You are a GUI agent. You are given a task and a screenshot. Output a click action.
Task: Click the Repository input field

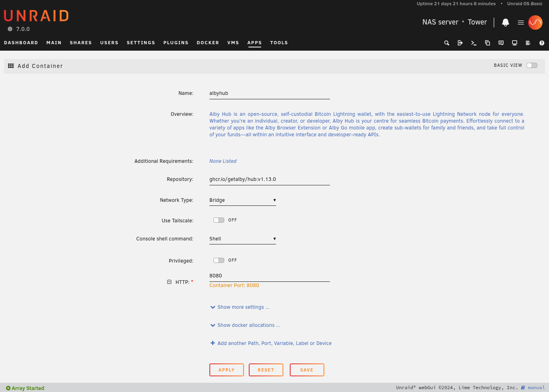270,179
